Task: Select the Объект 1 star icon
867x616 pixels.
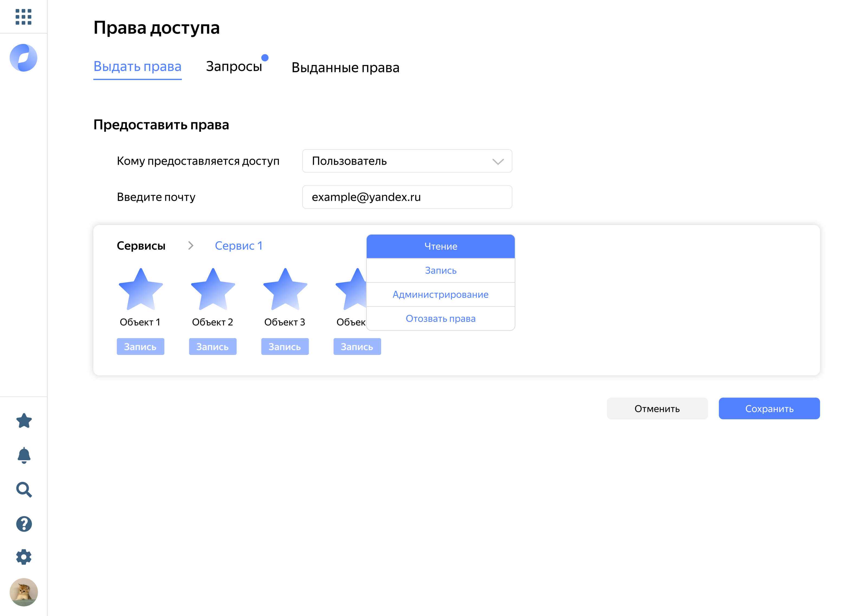Action: [140, 289]
